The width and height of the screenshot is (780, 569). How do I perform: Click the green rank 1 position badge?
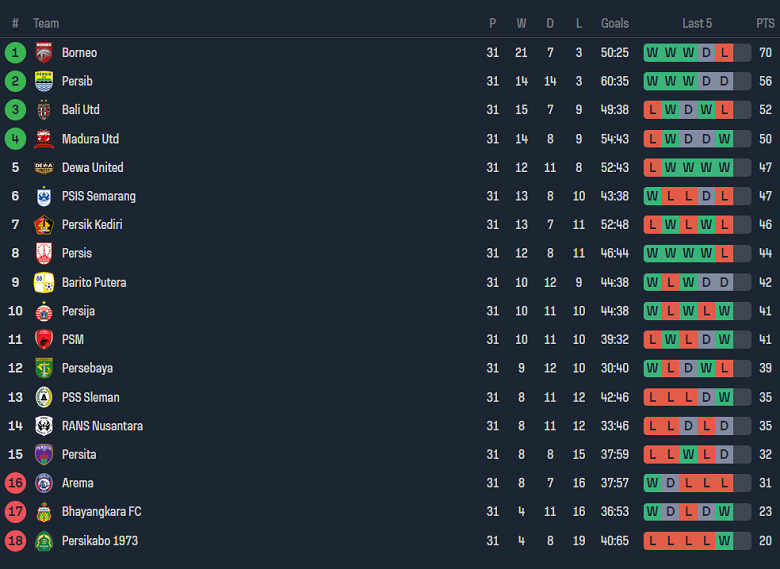tap(15, 53)
